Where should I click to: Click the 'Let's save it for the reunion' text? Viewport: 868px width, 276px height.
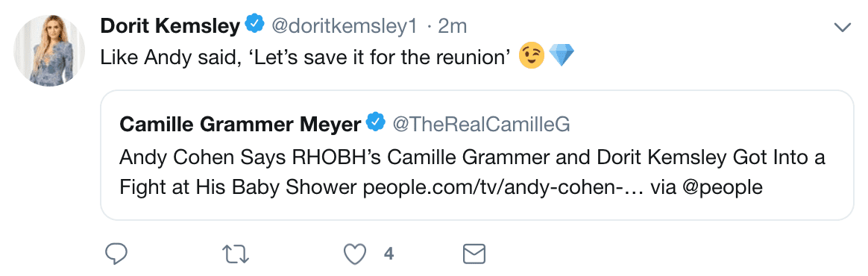point(378,57)
